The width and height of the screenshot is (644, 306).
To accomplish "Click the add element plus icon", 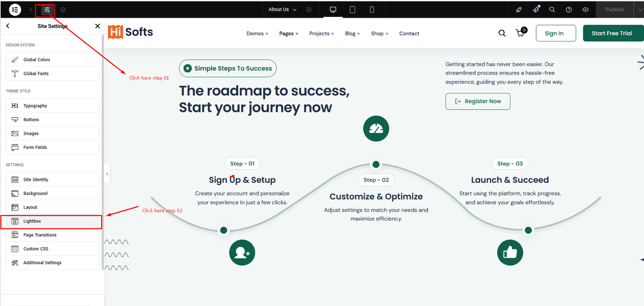I will (31, 10).
